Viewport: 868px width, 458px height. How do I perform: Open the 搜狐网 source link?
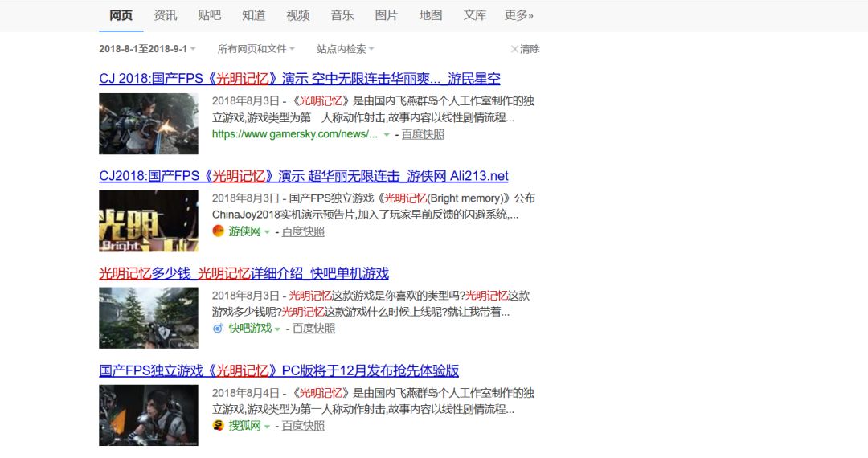click(x=244, y=425)
